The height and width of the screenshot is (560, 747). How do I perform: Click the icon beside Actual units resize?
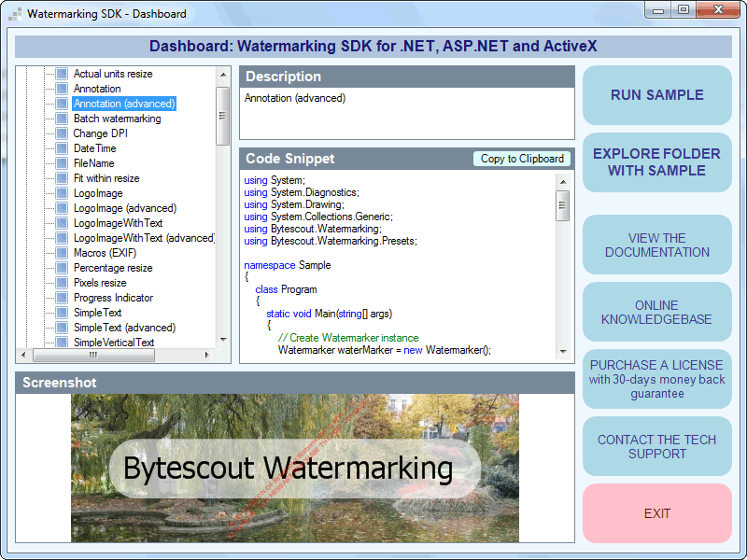[62, 74]
